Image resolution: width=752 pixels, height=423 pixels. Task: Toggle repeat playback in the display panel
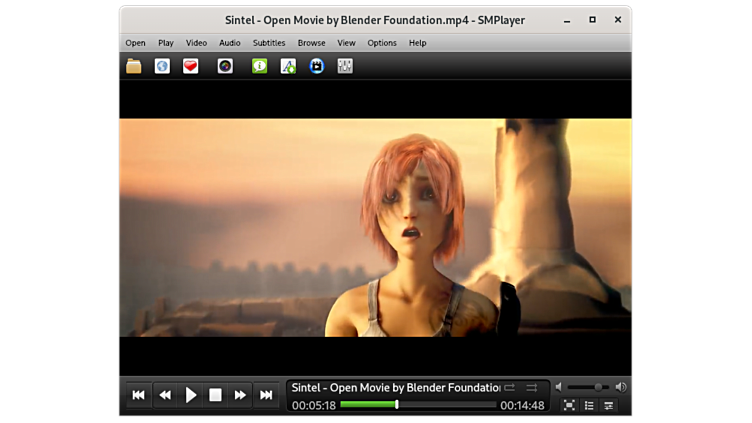[x=510, y=387]
